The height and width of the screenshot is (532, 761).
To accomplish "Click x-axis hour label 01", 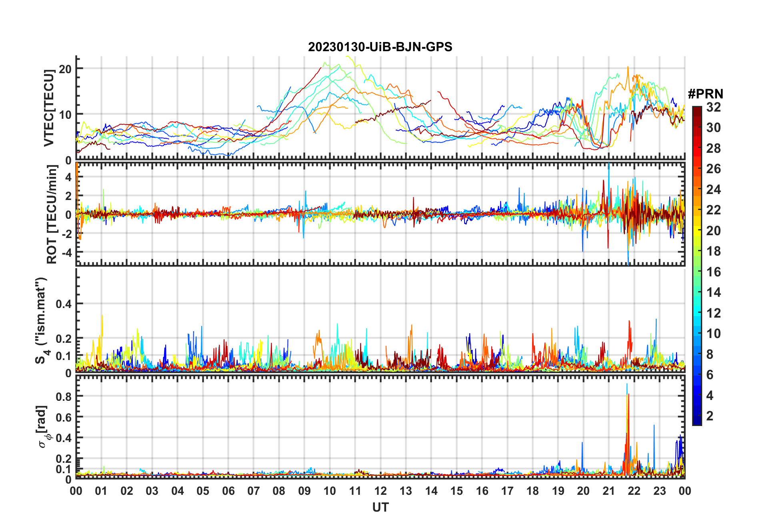I will [x=101, y=491].
